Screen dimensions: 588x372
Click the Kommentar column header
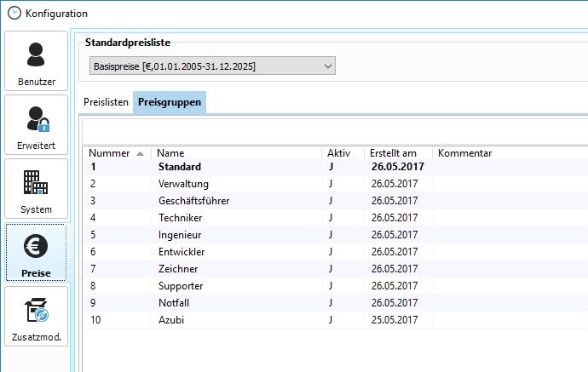[464, 152]
